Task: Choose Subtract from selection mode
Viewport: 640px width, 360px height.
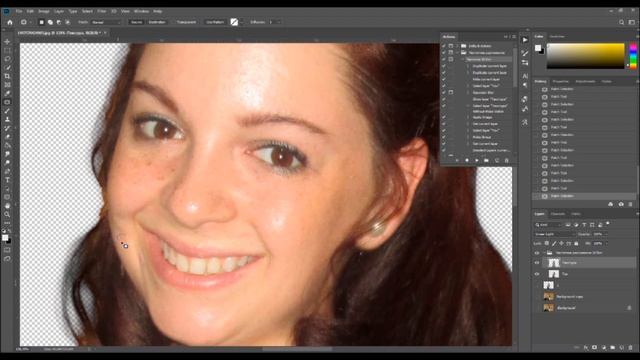Action: click(x=59, y=22)
